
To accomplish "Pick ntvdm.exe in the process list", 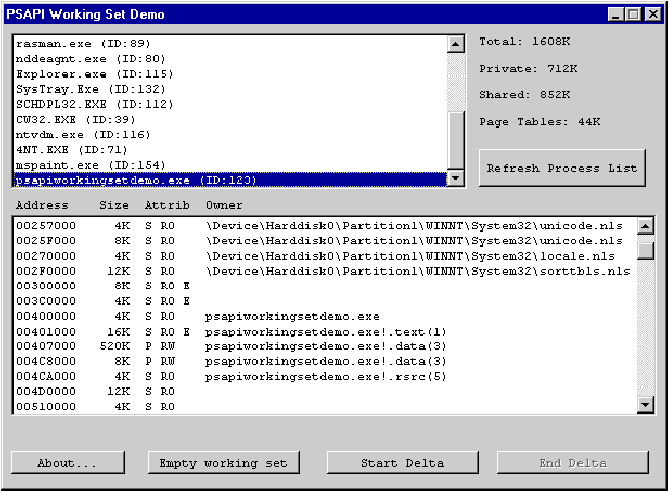I will (x=83, y=134).
